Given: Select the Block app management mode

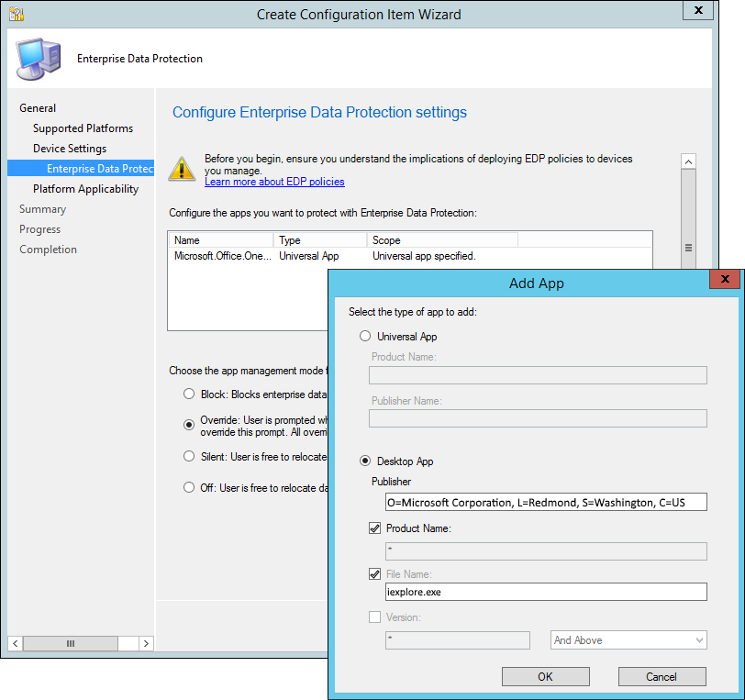Looking at the screenshot, I should coord(189,394).
